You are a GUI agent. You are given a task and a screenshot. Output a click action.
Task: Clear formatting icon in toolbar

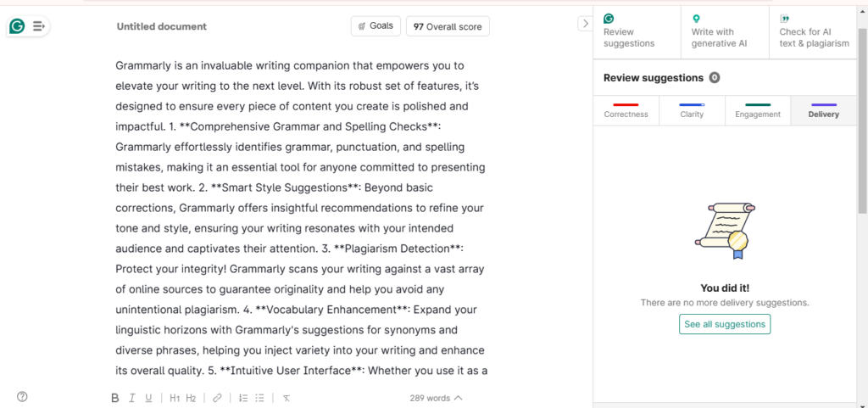287,398
